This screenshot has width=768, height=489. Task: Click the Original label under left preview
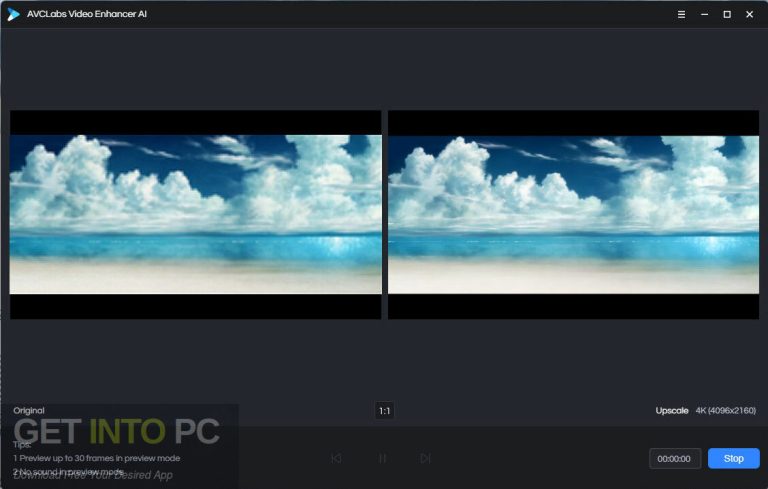[x=29, y=411]
